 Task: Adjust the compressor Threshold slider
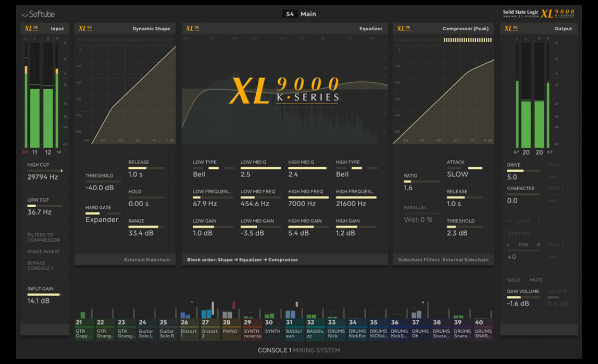click(x=465, y=227)
